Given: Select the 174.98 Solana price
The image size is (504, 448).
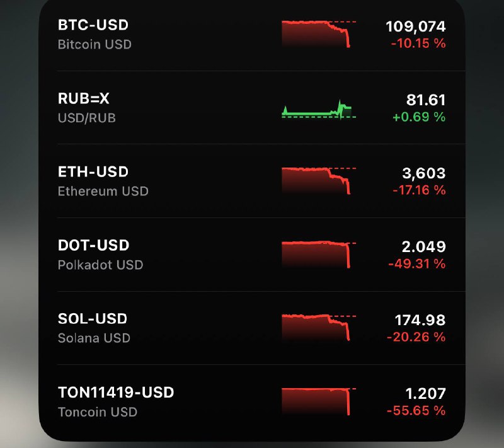Looking at the screenshot, I should 420,319.
